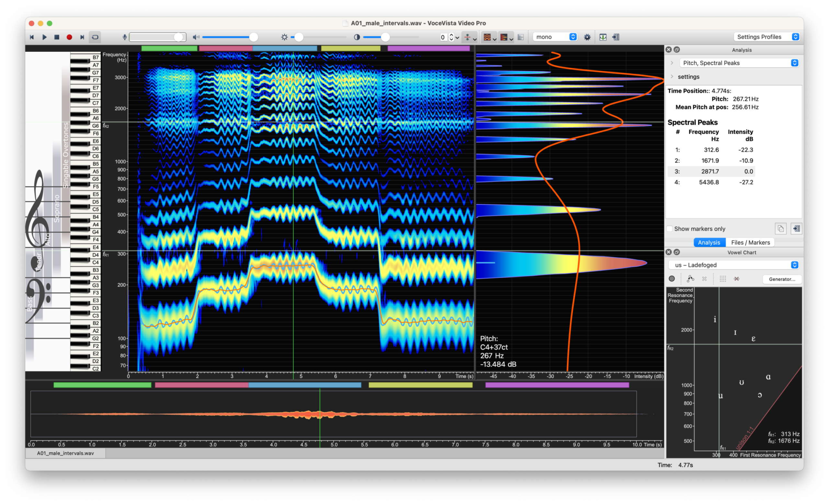Switch to the Files / Markers tab

point(750,242)
